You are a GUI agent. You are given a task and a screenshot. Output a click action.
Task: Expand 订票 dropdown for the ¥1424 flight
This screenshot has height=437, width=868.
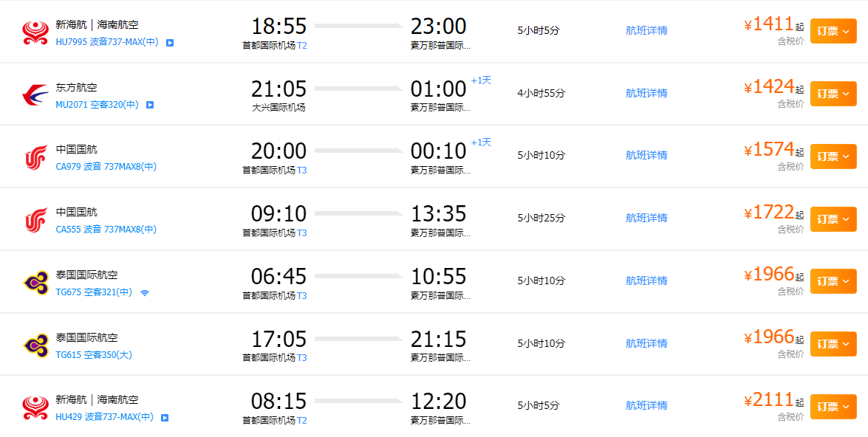tap(833, 94)
